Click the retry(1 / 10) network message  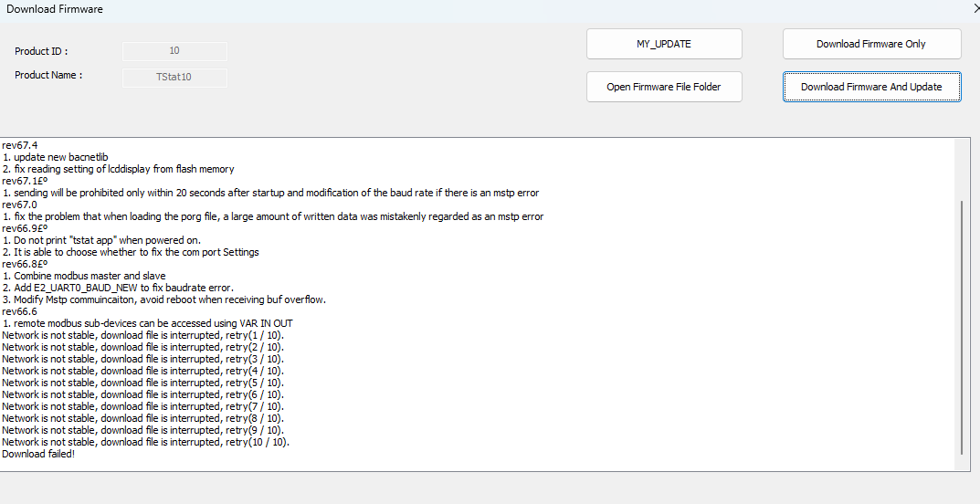coord(142,335)
